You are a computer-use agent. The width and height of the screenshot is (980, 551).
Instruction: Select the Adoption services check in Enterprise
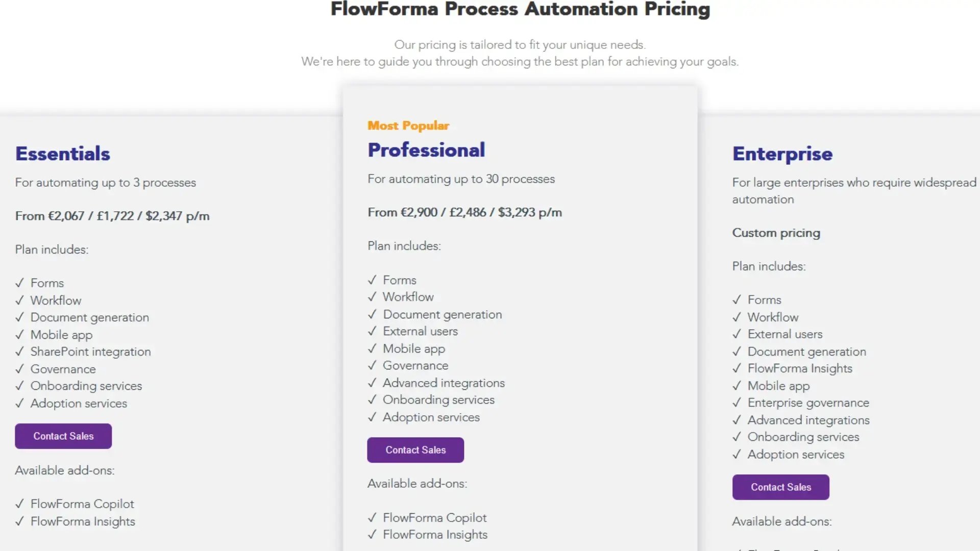(x=737, y=454)
